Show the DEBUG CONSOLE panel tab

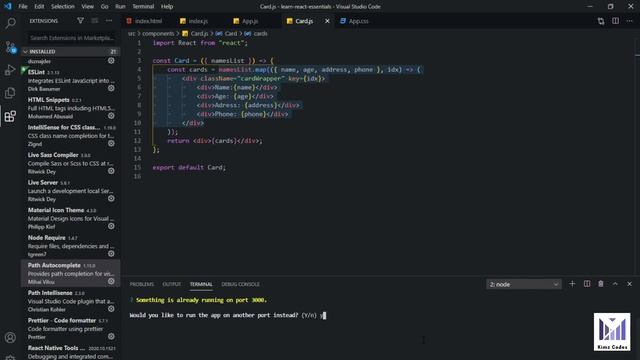click(240, 284)
